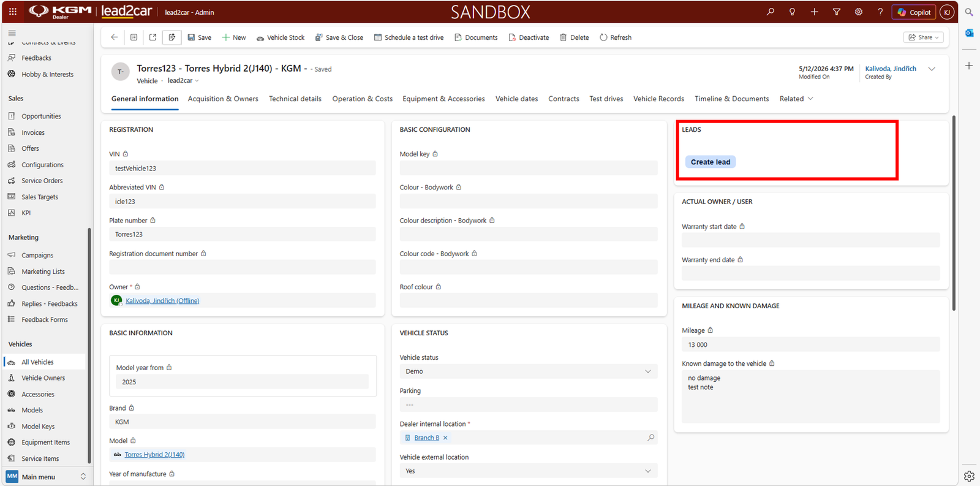Click the form vertical scrollbar
The width and height of the screenshot is (980, 486).
pyautogui.click(x=954, y=213)
